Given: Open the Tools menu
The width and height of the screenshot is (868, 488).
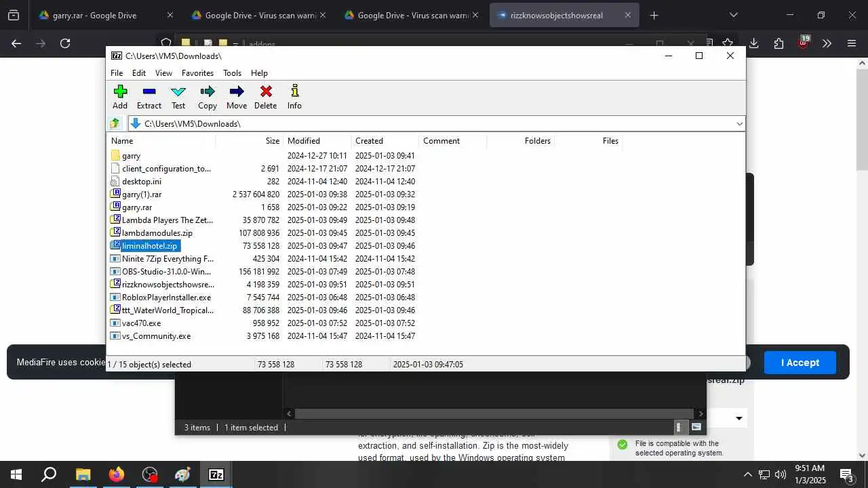Looking at the screenshot, I should (232, 73).
